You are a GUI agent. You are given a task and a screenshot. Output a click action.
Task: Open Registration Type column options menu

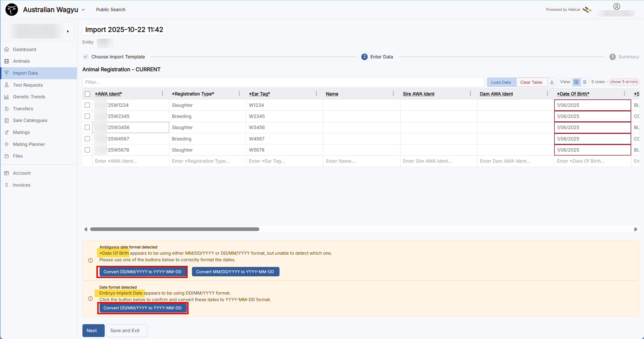pyautogui.click(x=239, y=94)
